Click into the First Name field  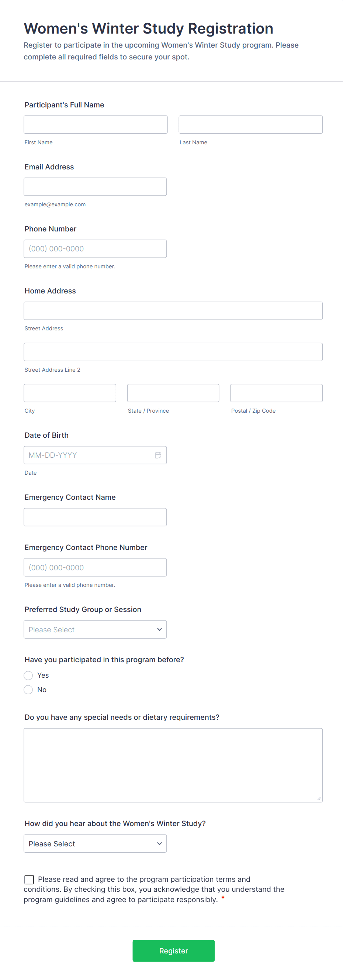click(96, 124)
